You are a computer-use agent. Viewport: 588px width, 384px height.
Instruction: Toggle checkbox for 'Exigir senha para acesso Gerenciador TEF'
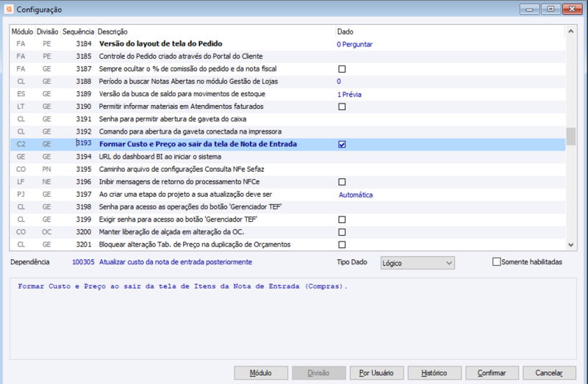click(x=342, y=220)
